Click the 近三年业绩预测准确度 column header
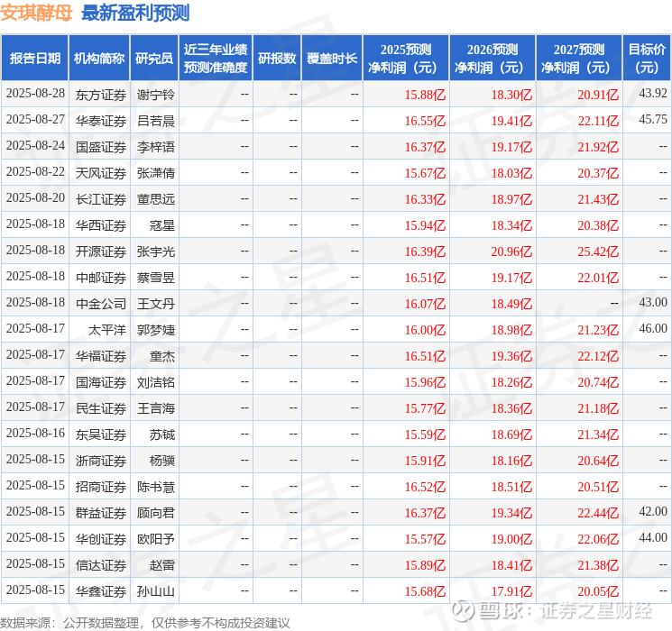672x631 pixels. (216, 59)
